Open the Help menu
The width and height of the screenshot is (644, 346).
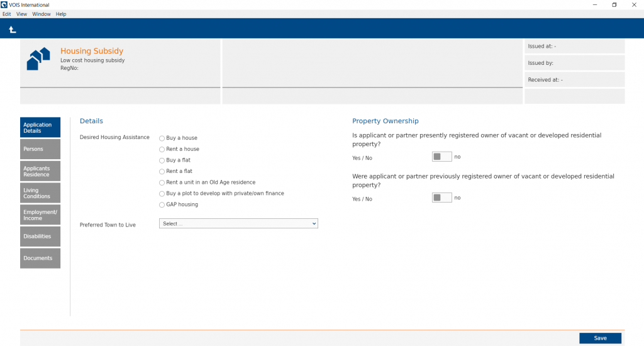pos(61,14)
